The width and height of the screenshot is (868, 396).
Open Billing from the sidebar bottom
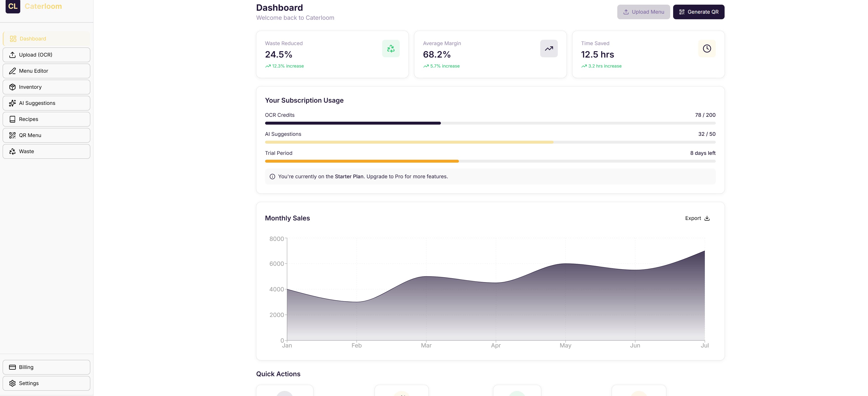47,367
